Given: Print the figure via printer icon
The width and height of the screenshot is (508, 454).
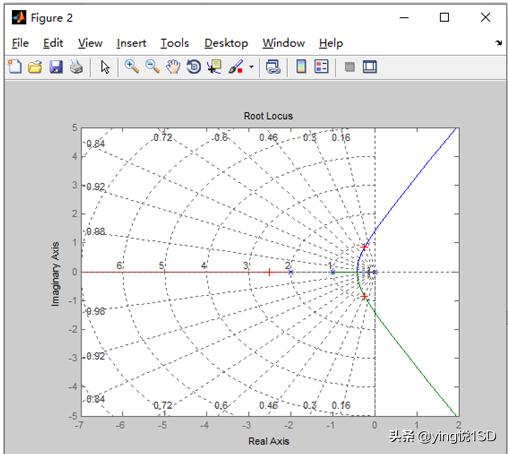Looking at the screenshot, I should click(x=77, y=67).
